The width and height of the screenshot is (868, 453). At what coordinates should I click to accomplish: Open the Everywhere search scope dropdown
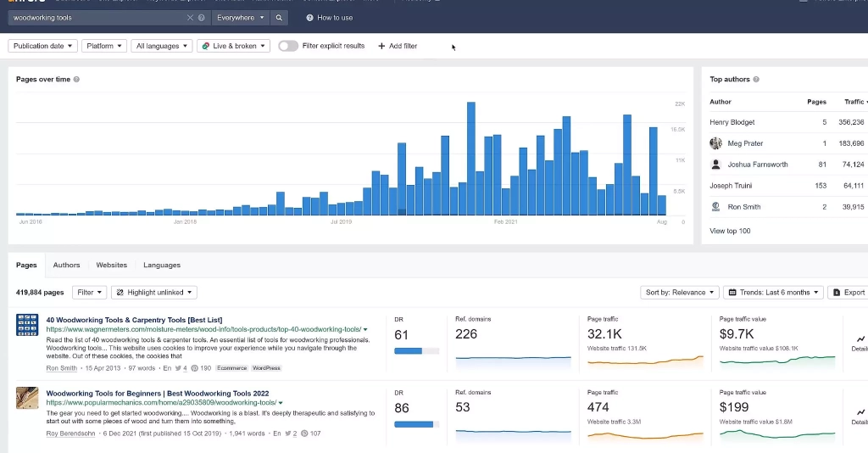click(x=240, y=18)
